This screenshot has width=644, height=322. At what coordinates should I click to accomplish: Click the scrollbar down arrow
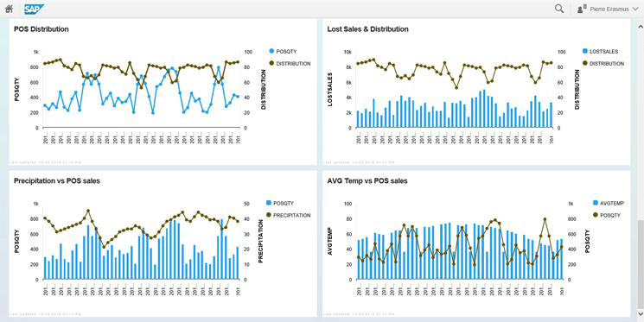tap(641, 313)
